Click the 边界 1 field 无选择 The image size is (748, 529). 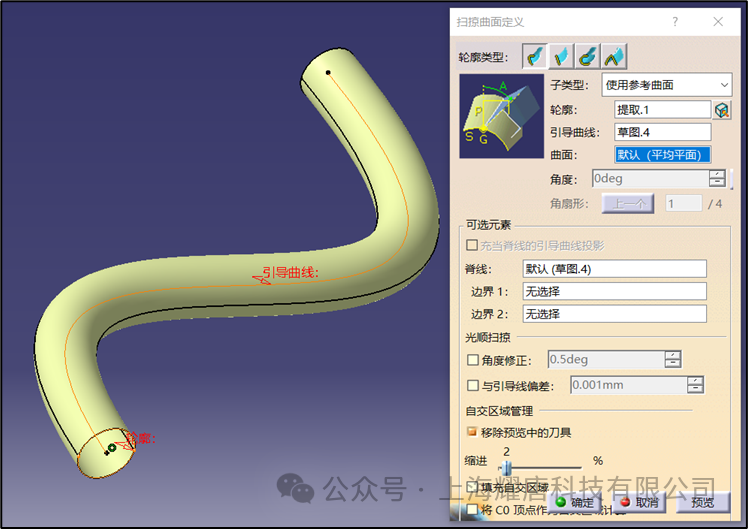click(614, 291)
